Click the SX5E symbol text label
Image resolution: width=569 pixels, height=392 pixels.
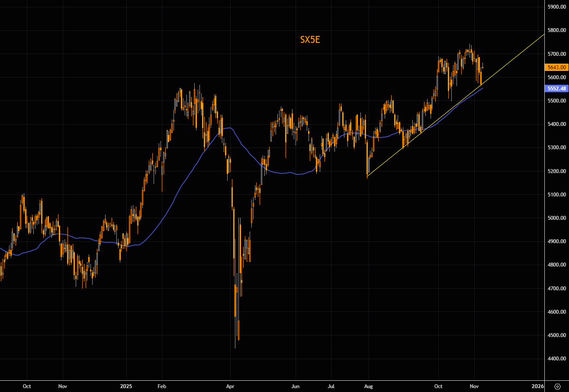pos(310,40)
